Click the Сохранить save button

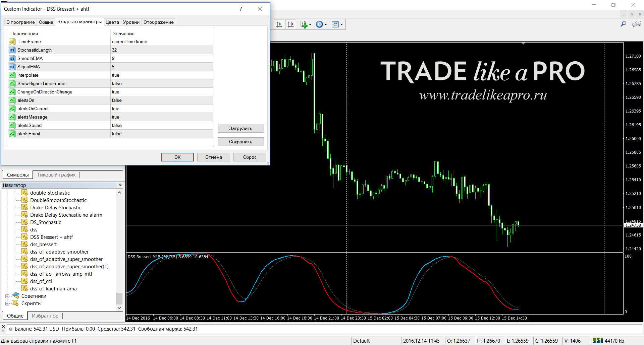(241, 142)
